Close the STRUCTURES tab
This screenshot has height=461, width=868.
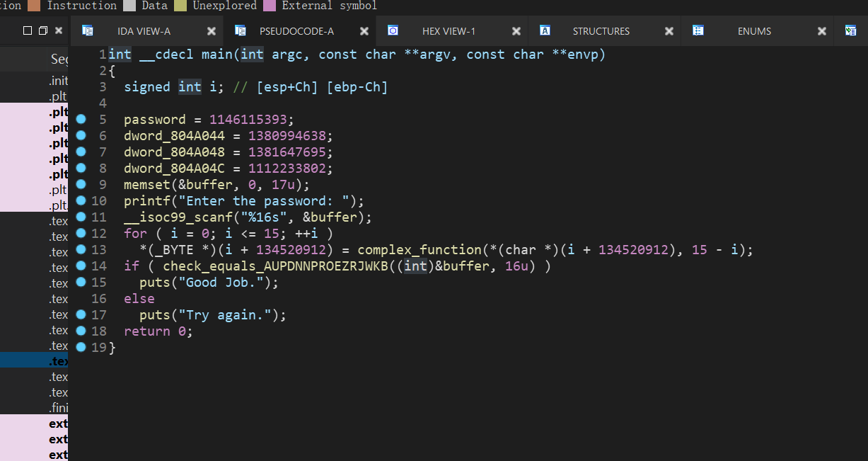[669, 31]
